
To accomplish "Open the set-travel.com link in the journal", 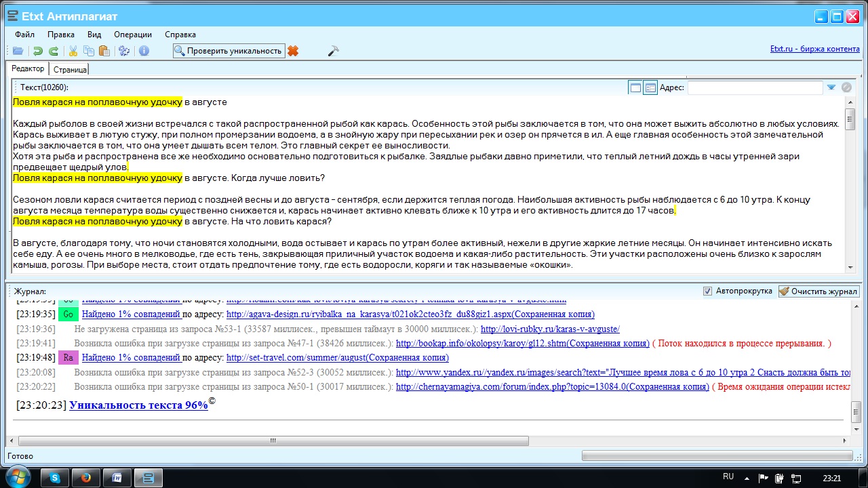I will pyautogui.click(x=338, y=358).
